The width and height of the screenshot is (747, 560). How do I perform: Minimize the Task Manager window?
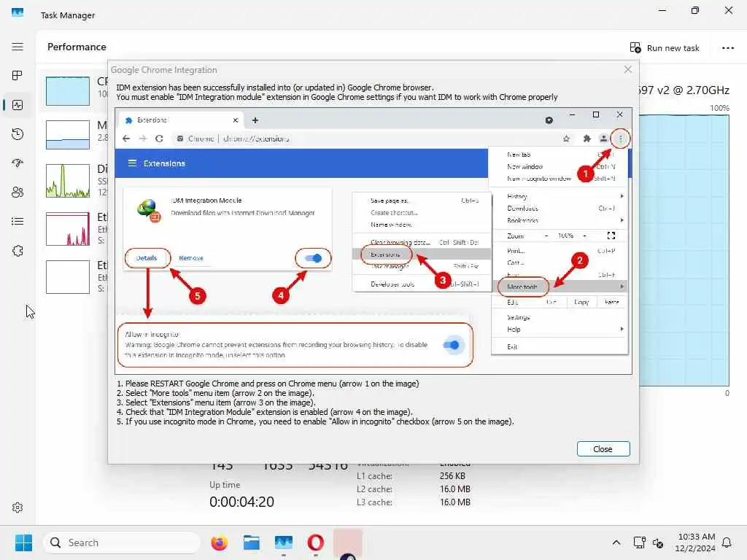[x=662, y=10]
